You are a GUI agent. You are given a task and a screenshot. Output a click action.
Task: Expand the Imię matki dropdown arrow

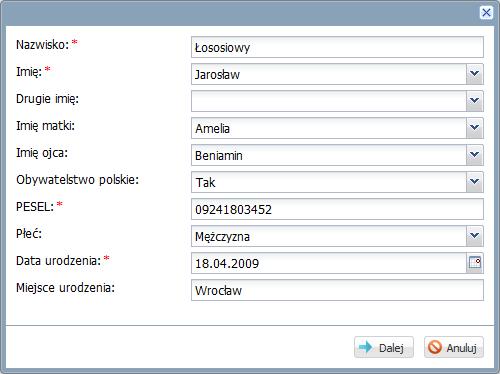[475, 128]
